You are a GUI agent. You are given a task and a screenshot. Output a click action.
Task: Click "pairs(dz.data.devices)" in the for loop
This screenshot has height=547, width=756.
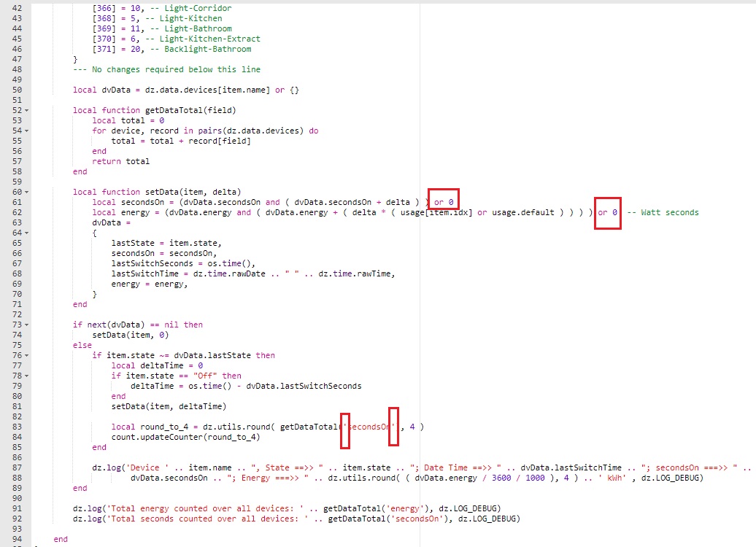coord(251,131)
